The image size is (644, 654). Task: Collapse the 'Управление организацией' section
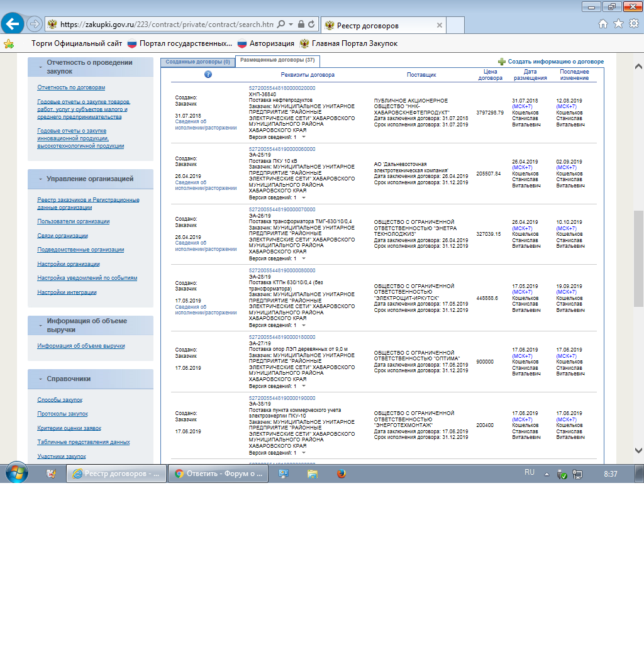(40, 179)
